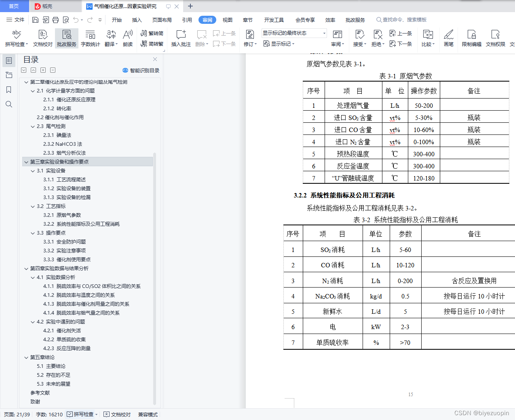Open the 视图 ribbon tab
The width and height of the screenshot is (515, 420).
tap(228, 20)
